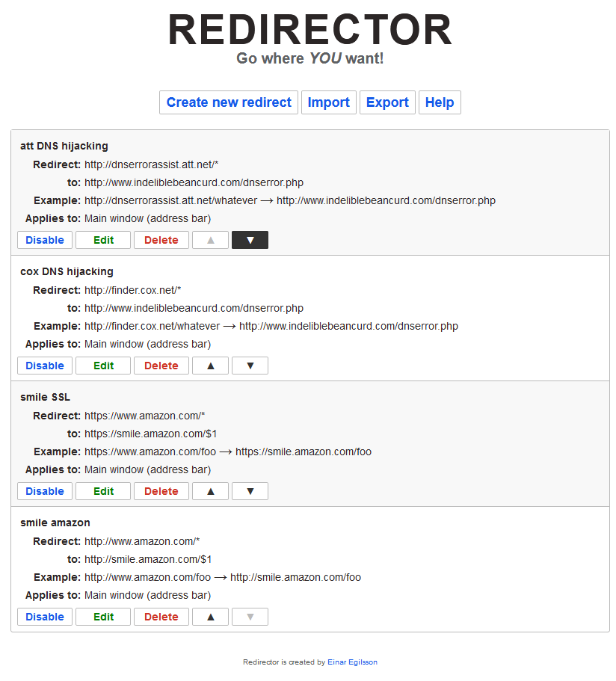Viewport: 616px width, 681px height.
Task: Move smile SSL rule up
Action: [210, 490]
